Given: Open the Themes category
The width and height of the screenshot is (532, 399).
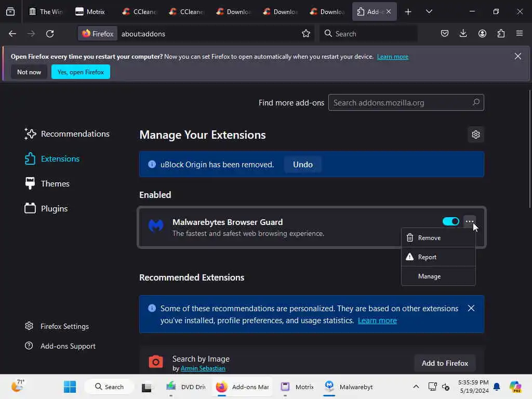Looking at the screenshot, I should click(47, 183).
